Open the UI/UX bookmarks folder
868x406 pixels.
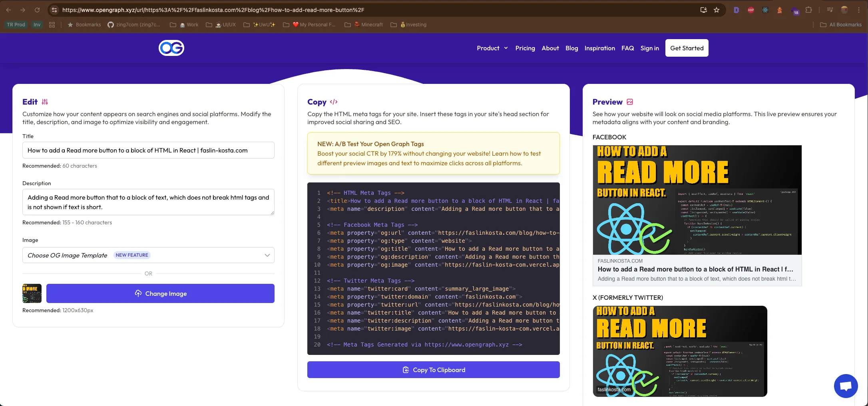pyautogui.click(x=221, y=25)
